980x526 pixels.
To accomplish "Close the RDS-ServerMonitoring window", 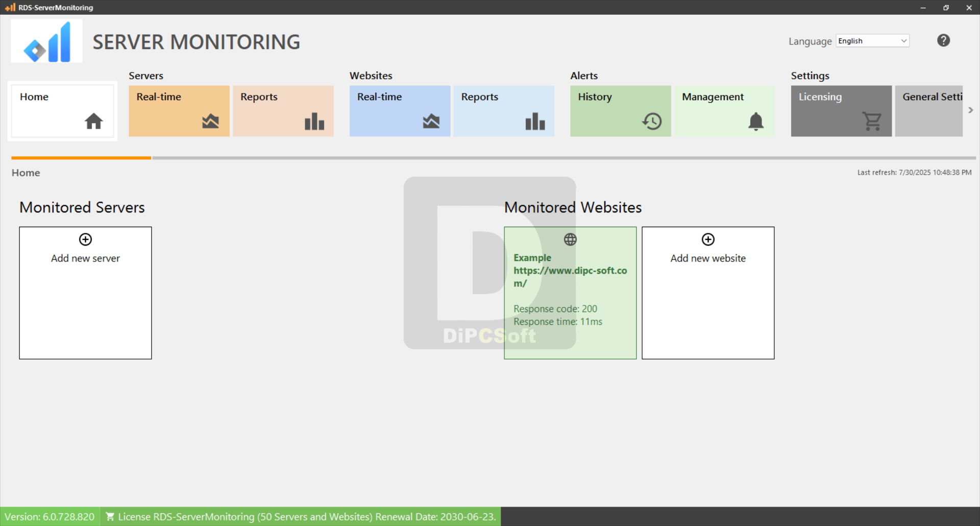I will pyautogui.click(x=969, y=8).
